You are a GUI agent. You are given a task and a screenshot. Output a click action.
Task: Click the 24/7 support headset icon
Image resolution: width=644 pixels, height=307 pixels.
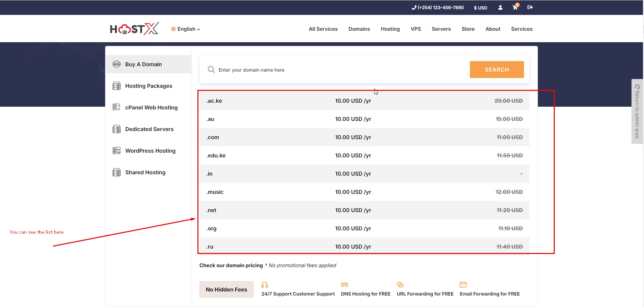coord(265,285)
